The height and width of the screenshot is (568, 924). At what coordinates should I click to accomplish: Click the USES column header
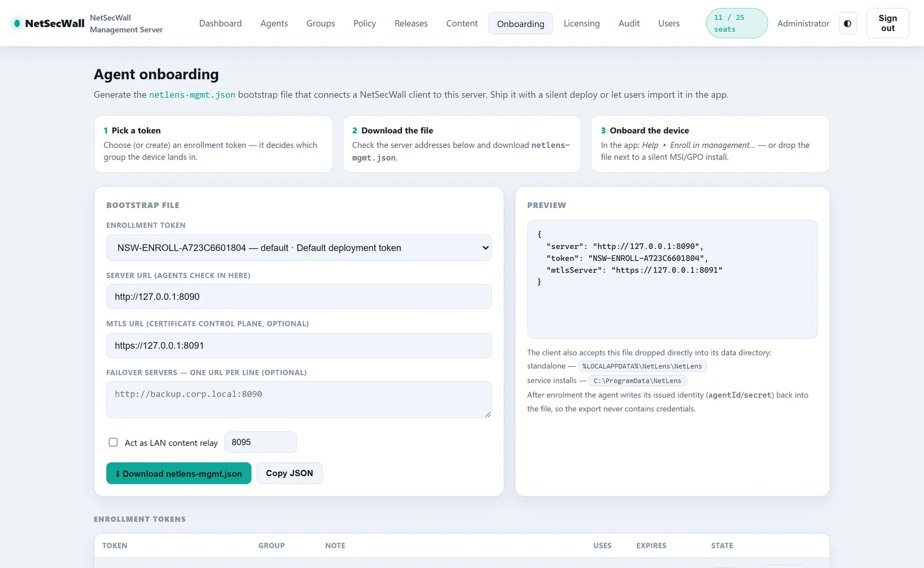tap(602, 545)
